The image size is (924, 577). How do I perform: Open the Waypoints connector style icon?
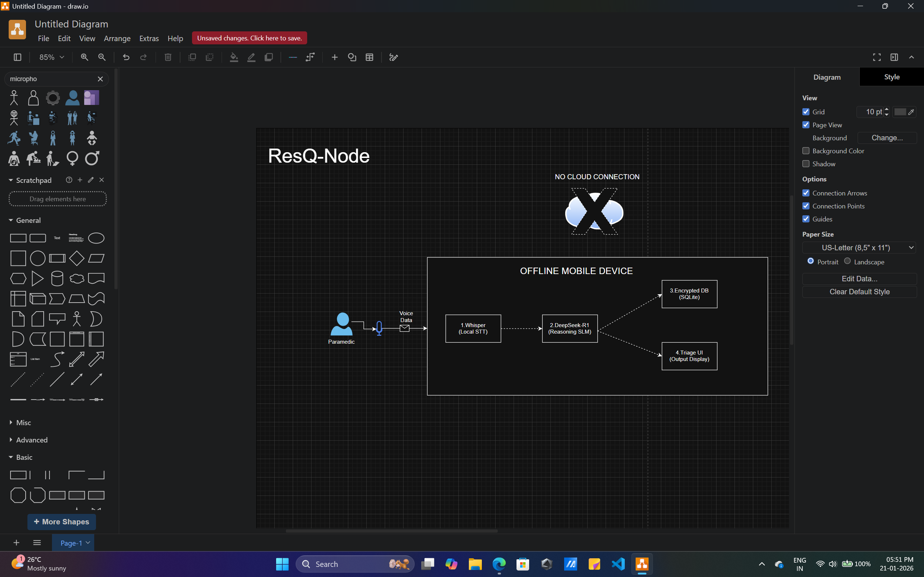pyautogui.click(x=310, y=57)
